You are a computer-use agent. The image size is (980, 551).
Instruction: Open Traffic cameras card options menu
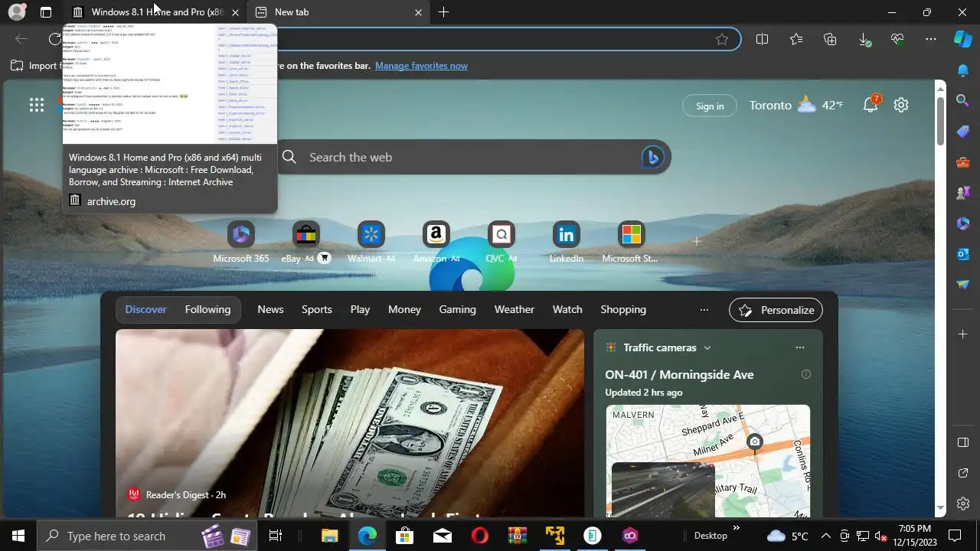click(x=800, y=347)
